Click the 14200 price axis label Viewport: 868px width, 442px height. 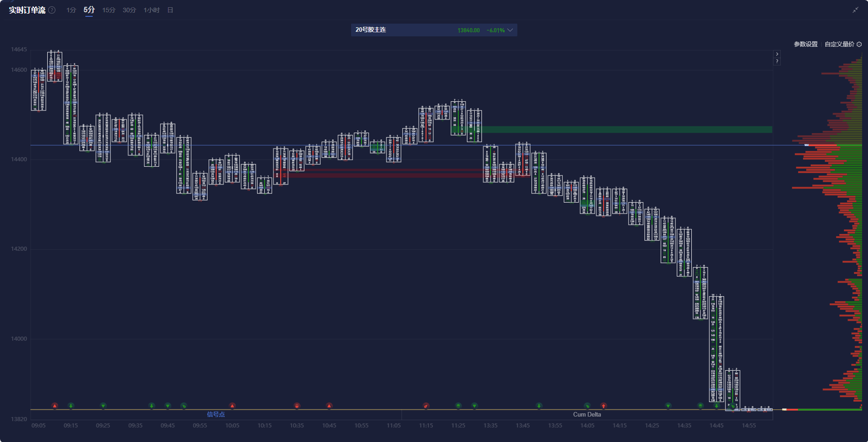pyautogui.click(x=19, y=248)
